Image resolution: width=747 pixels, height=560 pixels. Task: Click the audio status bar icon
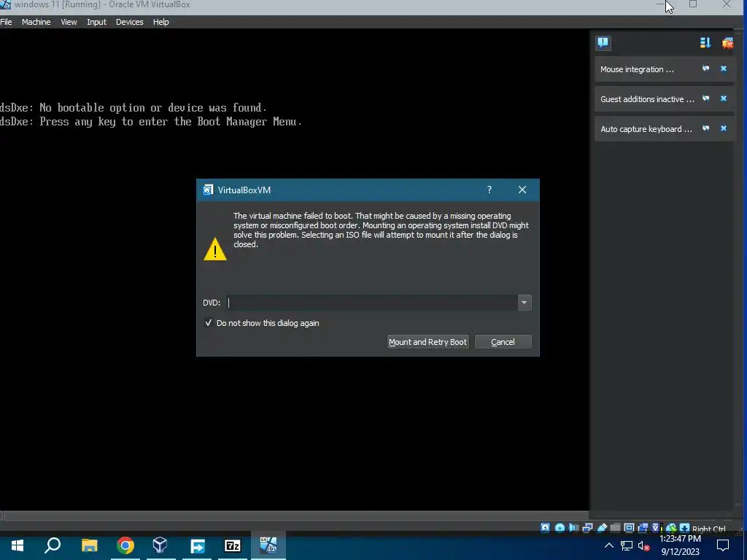(573, 528)
